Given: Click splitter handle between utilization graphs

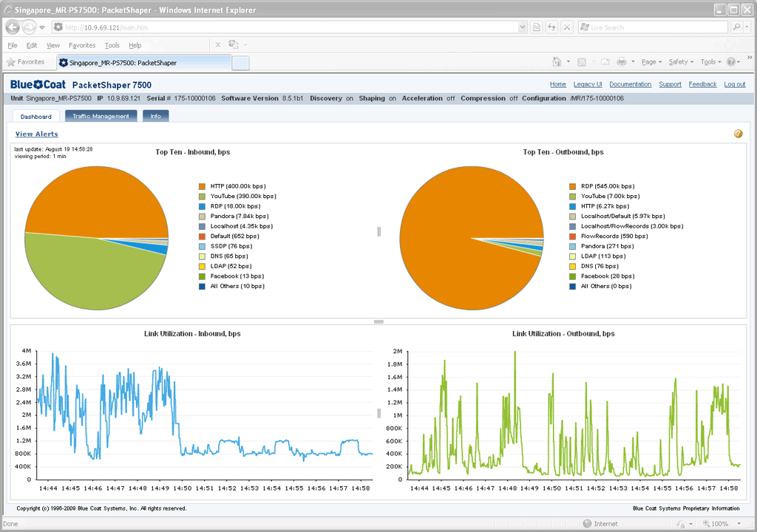Looking at the screenshot, I should coord(379,413).
